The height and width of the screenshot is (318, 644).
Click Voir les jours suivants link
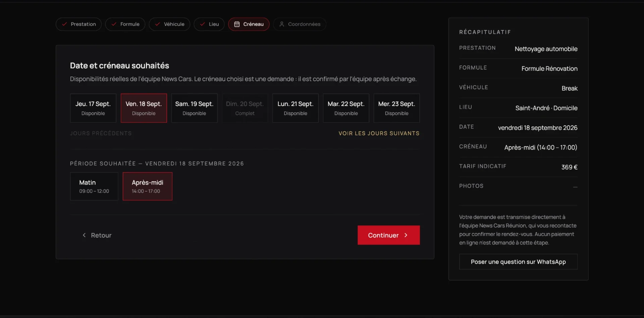pos(379,134)
